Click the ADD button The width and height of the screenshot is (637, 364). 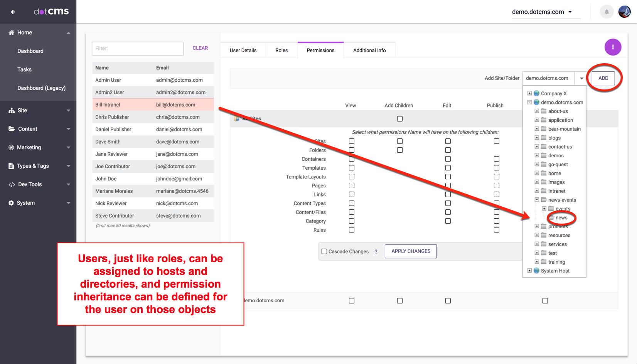click(x=603, y=78)
